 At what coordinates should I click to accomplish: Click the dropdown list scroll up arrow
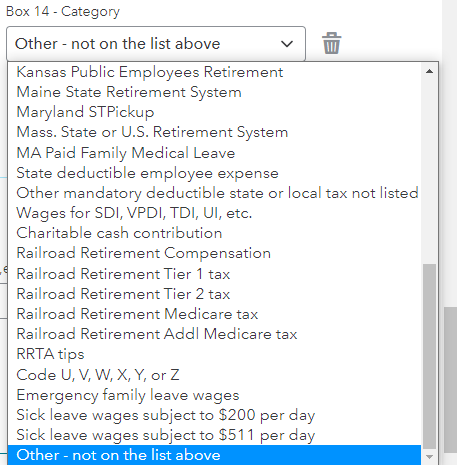[429, 71]
